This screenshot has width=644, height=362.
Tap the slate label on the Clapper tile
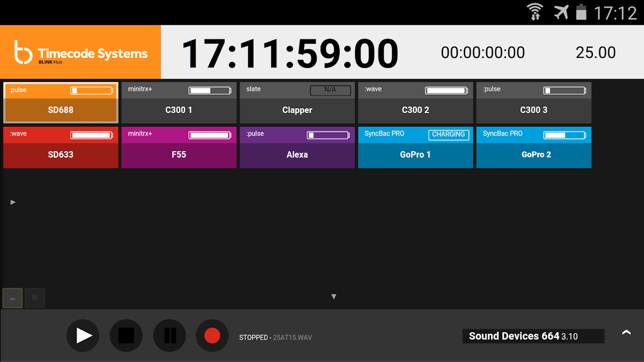[x=253, y=89]
